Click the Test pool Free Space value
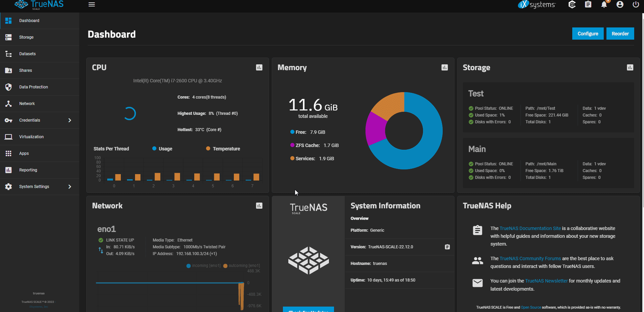Image resolution: width=644 pixels, height=312 pixels. point(558,115)
